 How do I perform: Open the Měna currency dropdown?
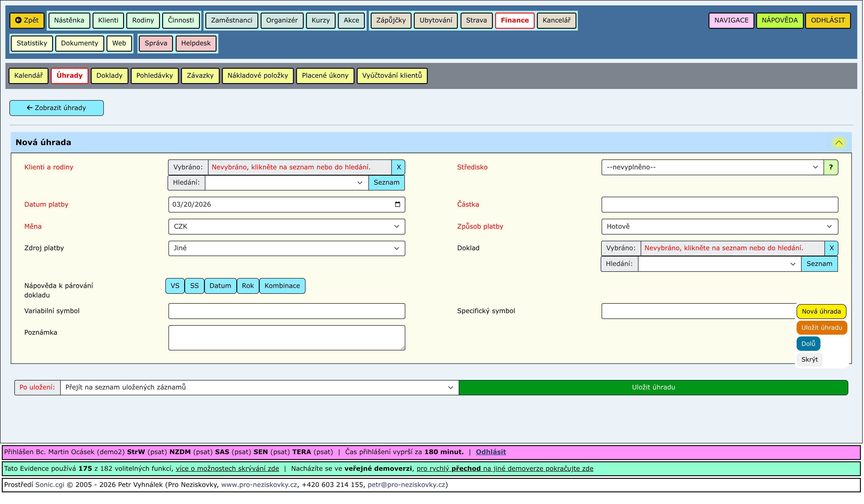click(x=287, y=227)
